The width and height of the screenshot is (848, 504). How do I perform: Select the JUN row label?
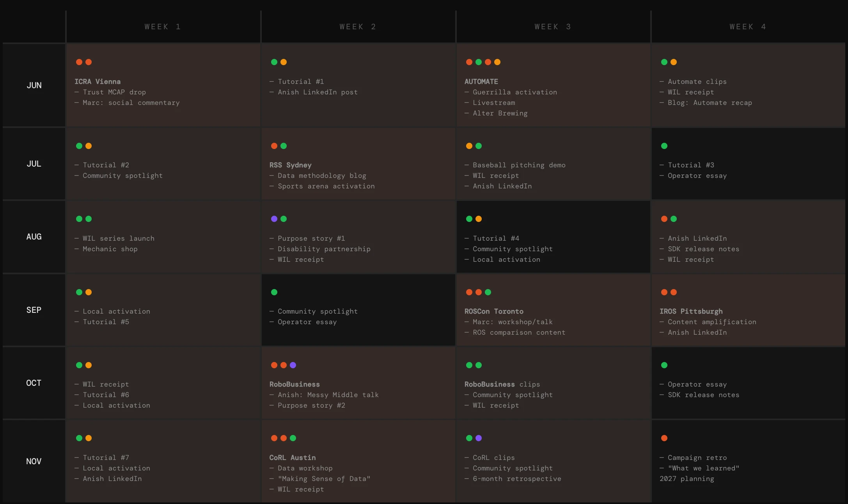pyautogui.click(x=34, y=85)
